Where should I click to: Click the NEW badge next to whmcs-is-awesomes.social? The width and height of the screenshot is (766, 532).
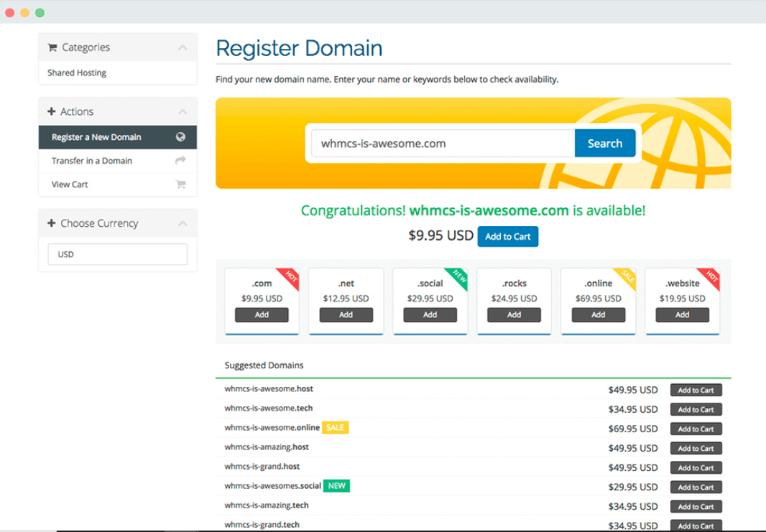(x=336, y=486)
